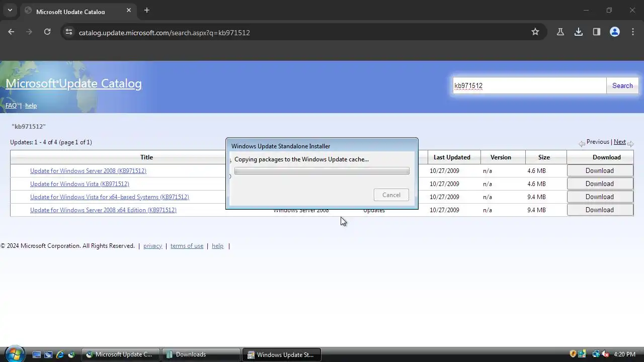Open the Chrome profile avatar

(x=615, y=32)
